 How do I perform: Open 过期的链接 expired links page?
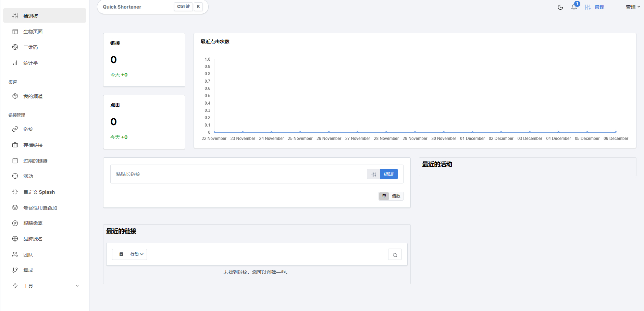(35, 161)
